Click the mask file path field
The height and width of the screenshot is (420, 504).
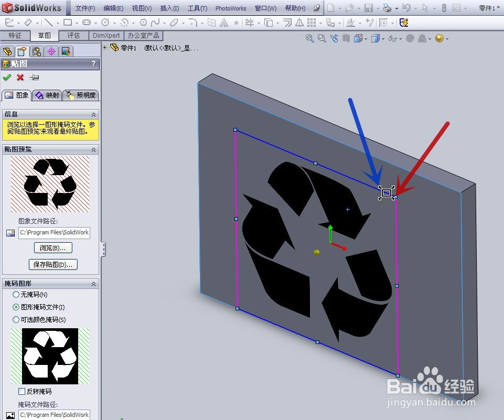pyautogui.click(x=55, y=415)
